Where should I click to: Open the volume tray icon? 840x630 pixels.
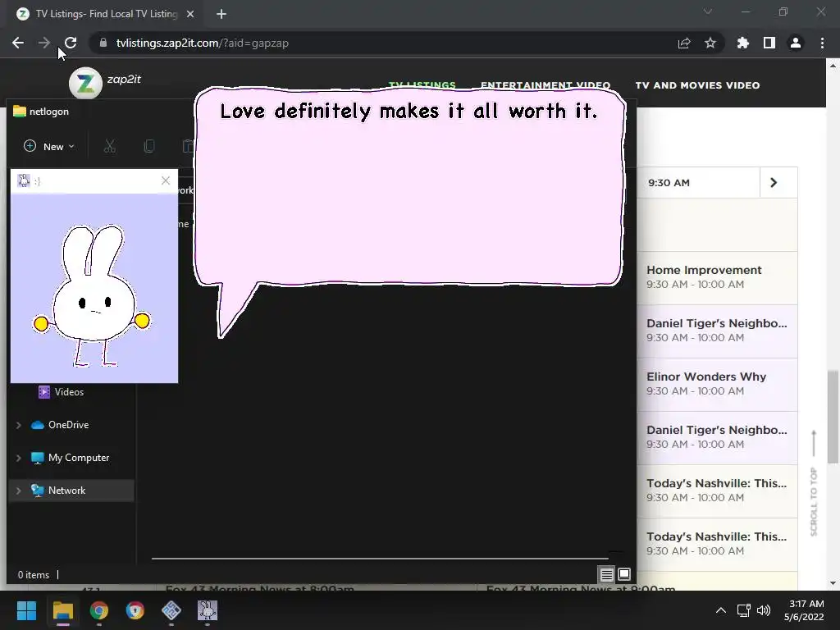[x=764, y=610]
